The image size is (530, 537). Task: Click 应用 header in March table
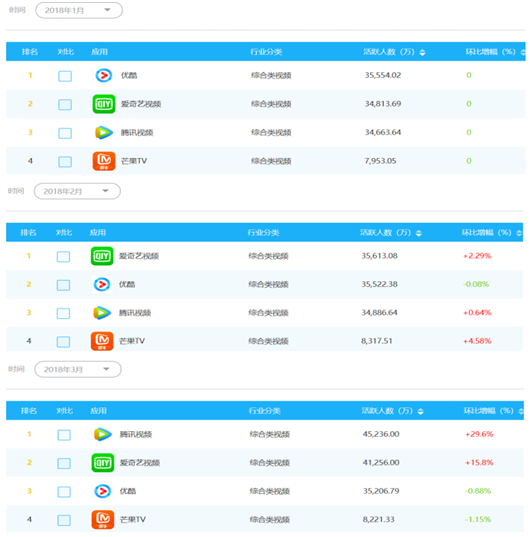(x=98, y=411)
